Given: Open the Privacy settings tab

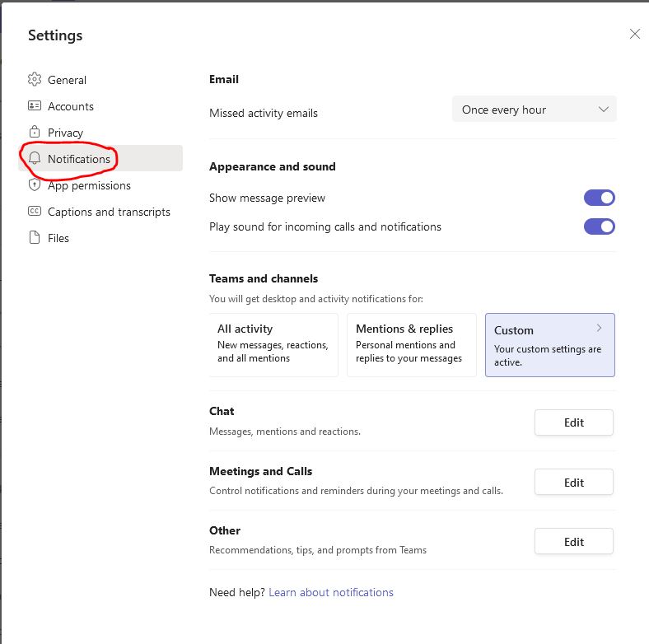Looking at the screenshot, I should click(x=65, y=133).
